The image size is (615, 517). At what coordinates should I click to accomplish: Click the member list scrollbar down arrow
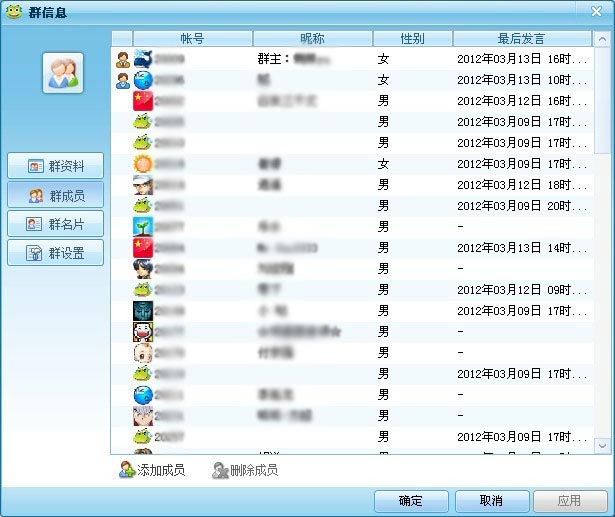coord(602,445)
